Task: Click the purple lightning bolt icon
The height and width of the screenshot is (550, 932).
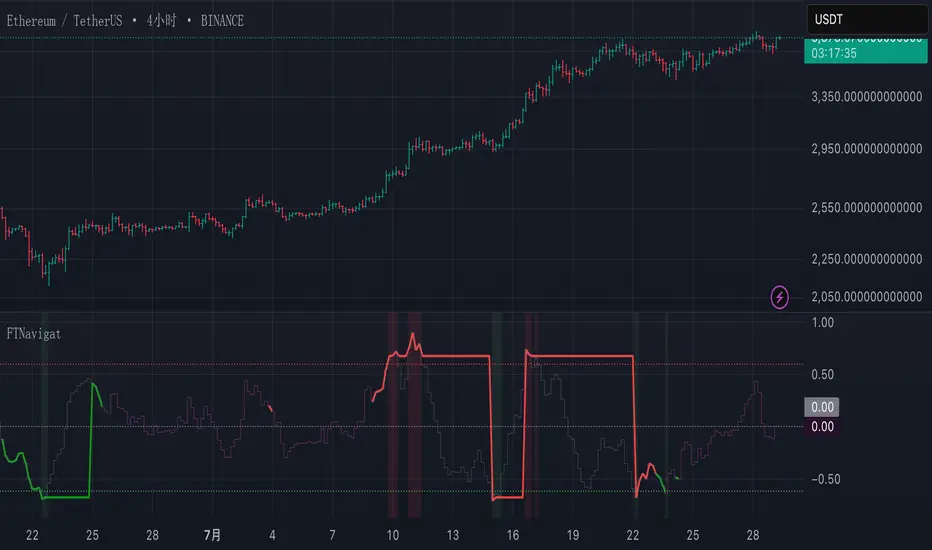Action: pos(780,297)
